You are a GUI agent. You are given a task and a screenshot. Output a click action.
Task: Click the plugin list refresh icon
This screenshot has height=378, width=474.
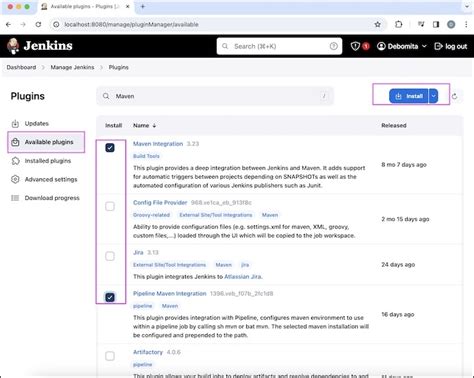tap(455, 96)
